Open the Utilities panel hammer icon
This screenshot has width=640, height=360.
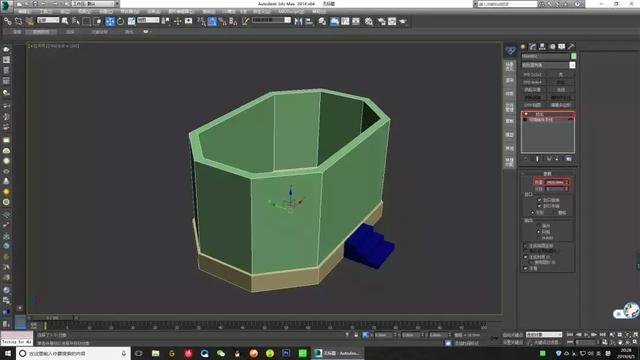tap(571, 47)
